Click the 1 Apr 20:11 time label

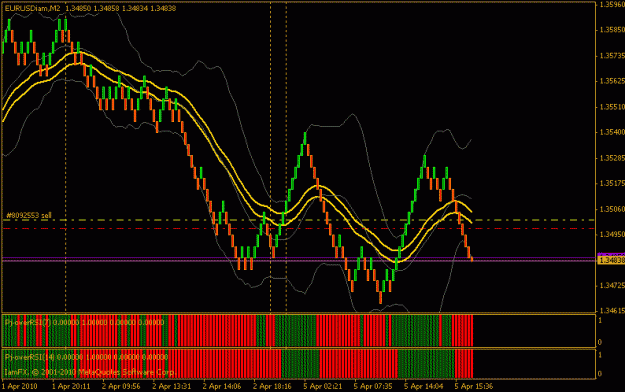tap(71, 386)
